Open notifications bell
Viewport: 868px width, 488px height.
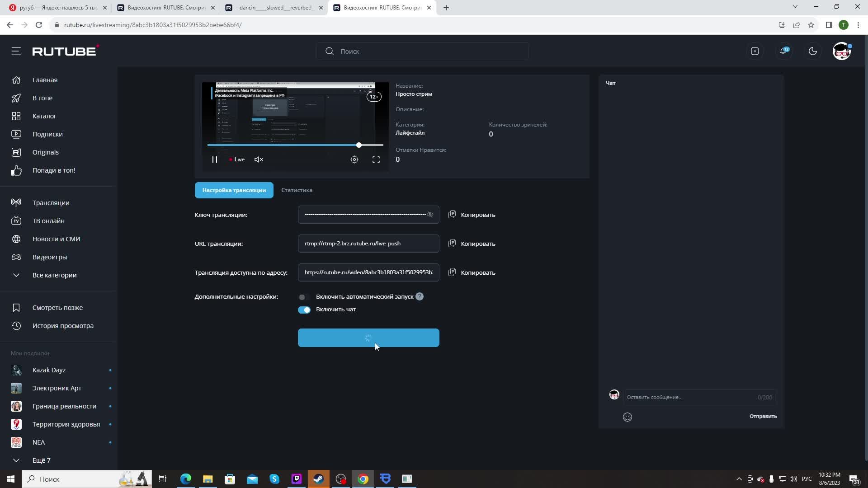[783, 51]
